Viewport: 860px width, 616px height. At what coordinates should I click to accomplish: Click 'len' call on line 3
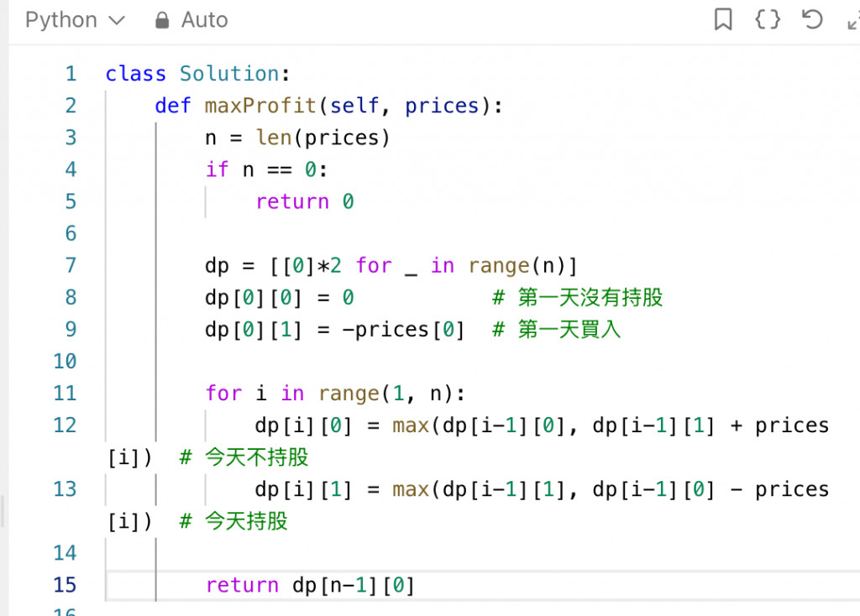(x=273, y=137)
